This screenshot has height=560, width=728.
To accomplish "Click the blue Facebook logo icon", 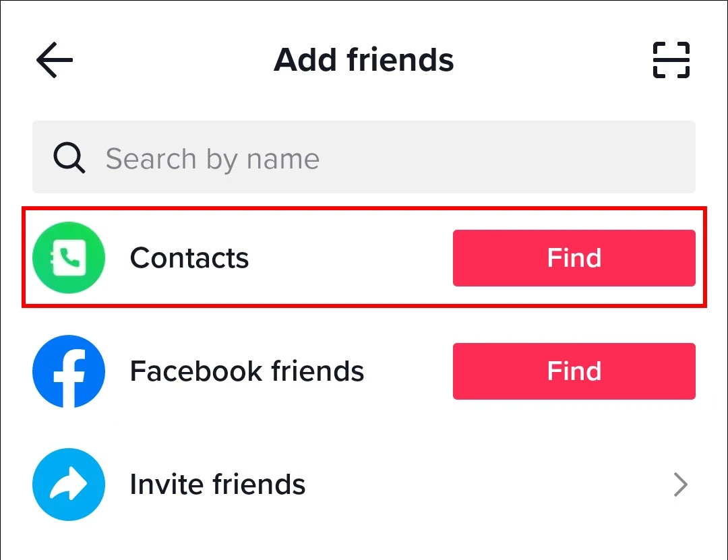I will [x=69, y=371].
